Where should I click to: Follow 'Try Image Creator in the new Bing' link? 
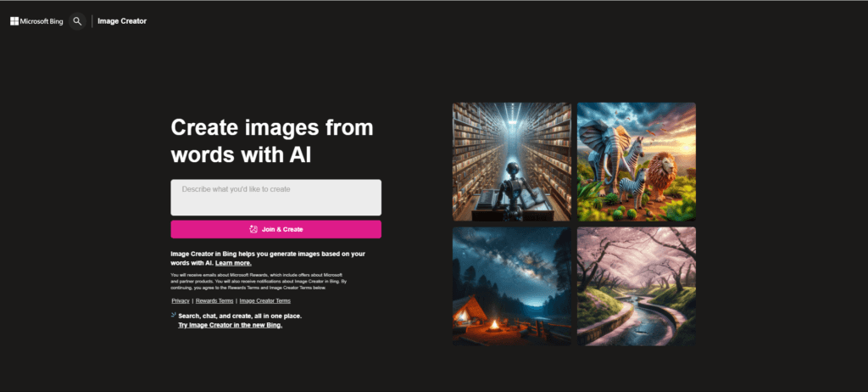[x=230, y=325]
